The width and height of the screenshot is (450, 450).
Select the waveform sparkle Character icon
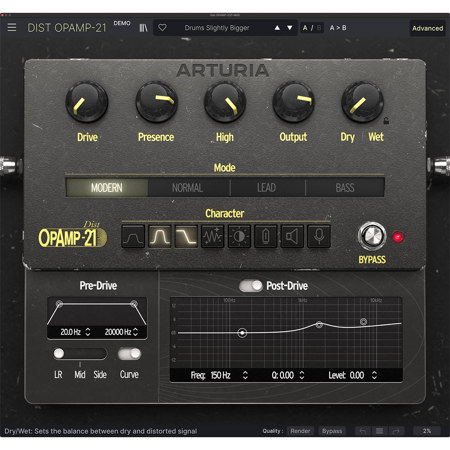pos(213,236)
